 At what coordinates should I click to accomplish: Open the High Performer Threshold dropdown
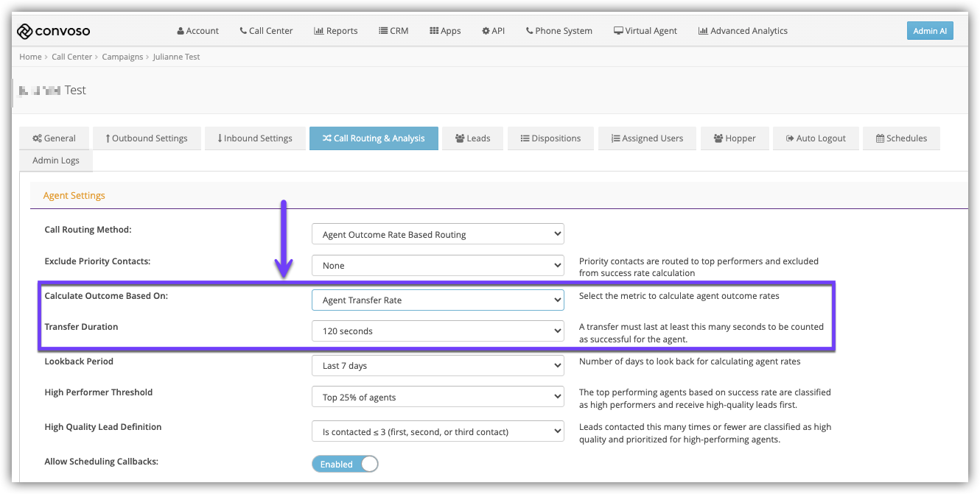(x=438, y=398)
